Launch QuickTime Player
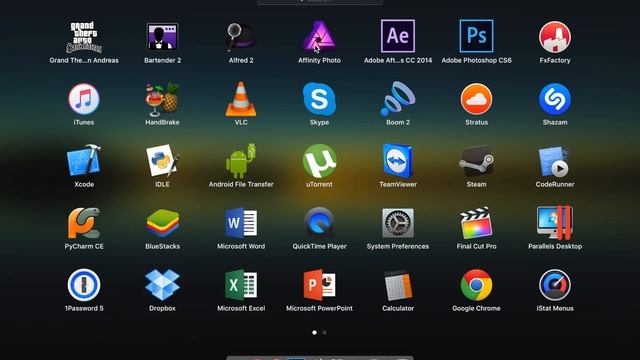This screenshot has width=640, height=360. click(319, 223)
